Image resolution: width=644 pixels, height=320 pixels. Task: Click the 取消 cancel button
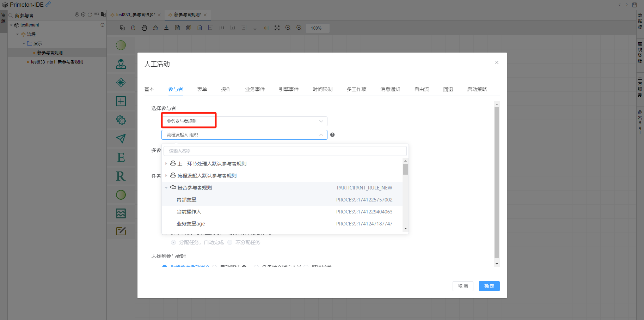463,286
